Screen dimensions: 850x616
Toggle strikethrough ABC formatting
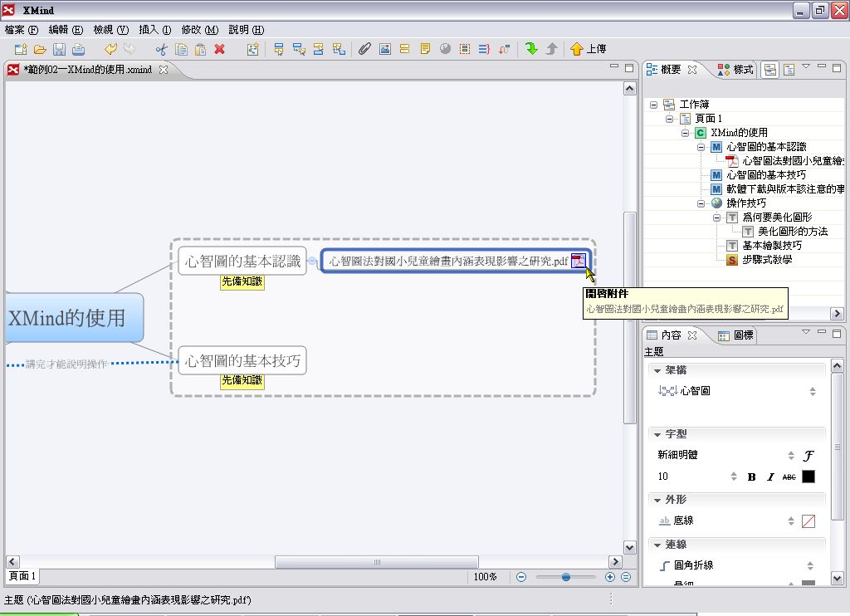[789, 477]
